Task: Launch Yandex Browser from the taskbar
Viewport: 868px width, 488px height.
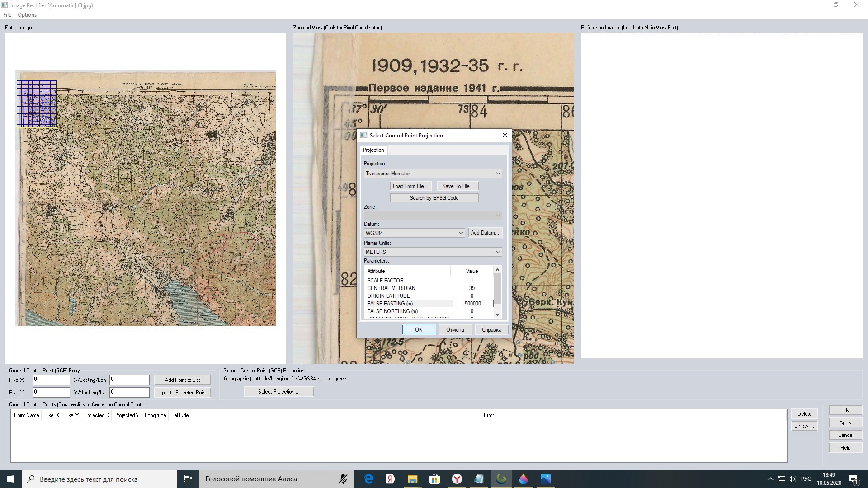Action: coord(457,479)
